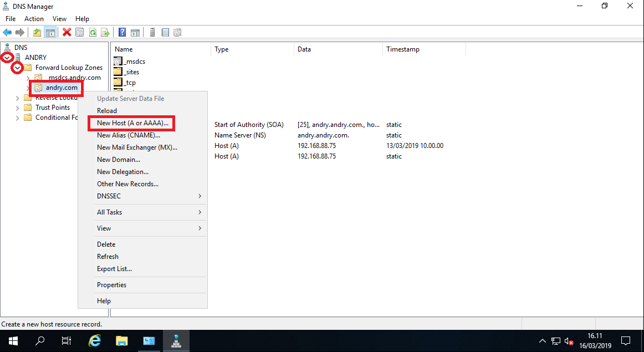The image size is (644, 352).
Task: Click the Help question-mark toolbar icon
Action: 122,32
